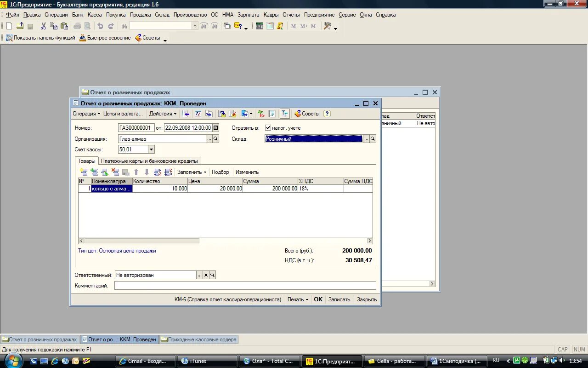Click the iTunes taskbar button
The height and width of the screenshot is (368, 588).
click(x=208, y=361)
